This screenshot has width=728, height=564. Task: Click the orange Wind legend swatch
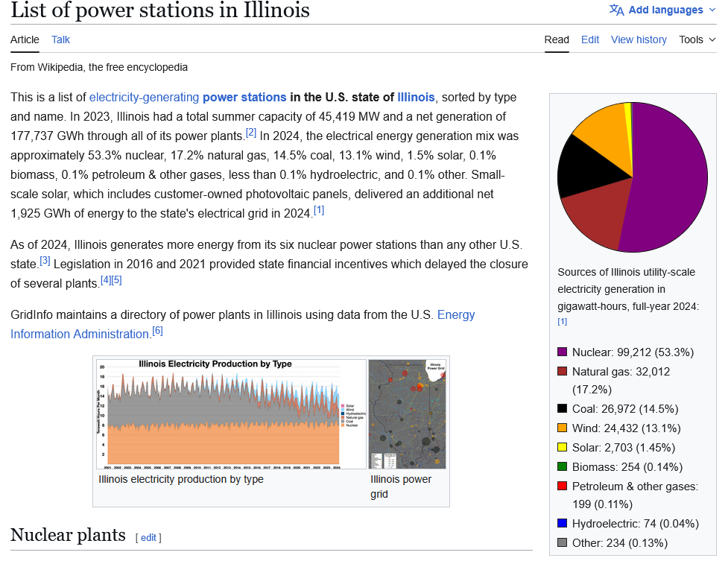(x=563, y=428)
